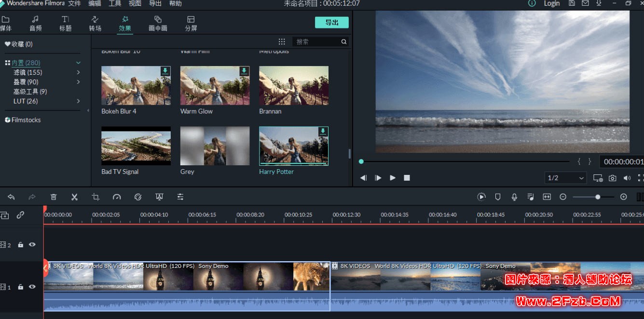The height and width of the screenshot is (319, 644).
Task: Toggle visibility of track 1
Action: point(32,287)
